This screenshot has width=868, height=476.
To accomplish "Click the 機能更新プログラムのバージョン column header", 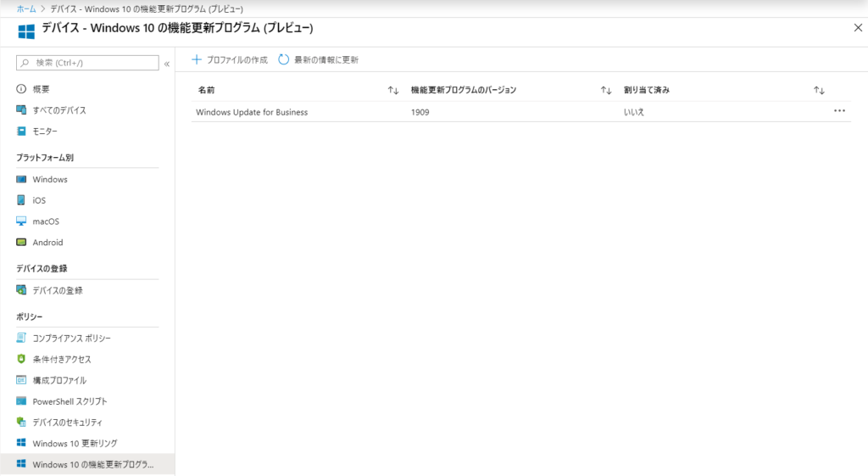I will (464, 90).
